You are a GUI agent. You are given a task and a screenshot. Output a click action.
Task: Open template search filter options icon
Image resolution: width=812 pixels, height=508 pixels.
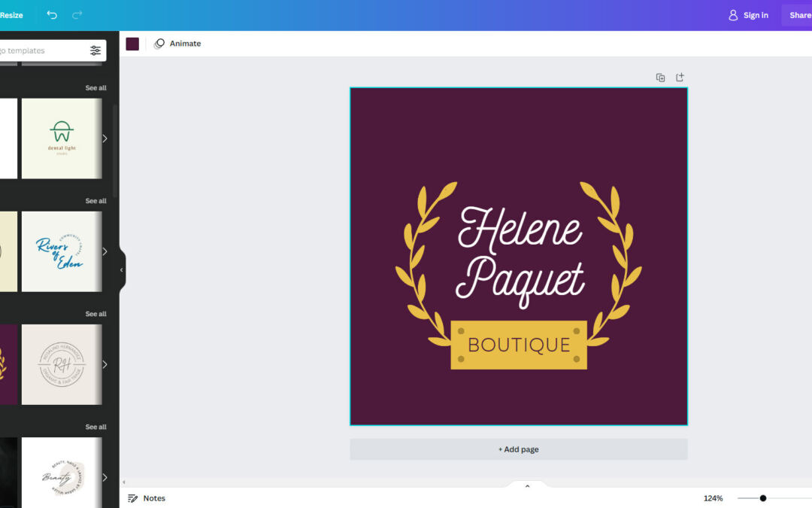coord(95,50)
